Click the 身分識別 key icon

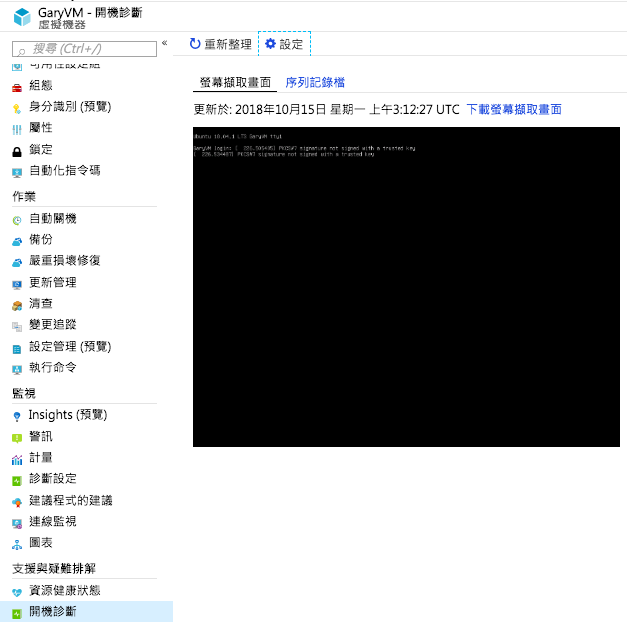tap(17, 109)
